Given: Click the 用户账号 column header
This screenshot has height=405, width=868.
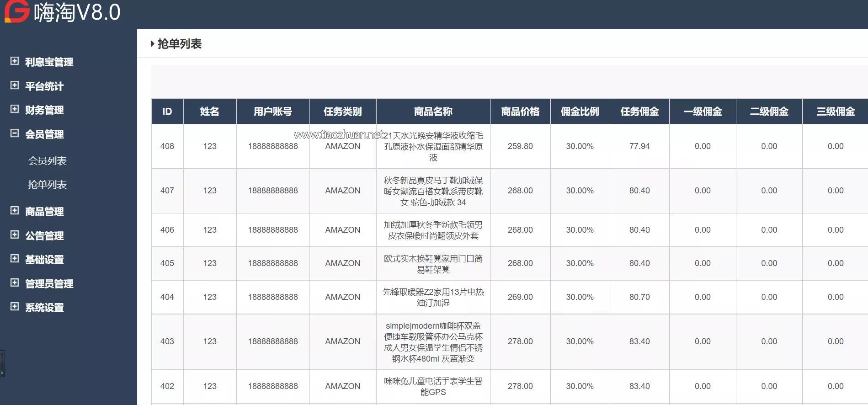Looking at the screenshot, I should click(x=273, y=112).
